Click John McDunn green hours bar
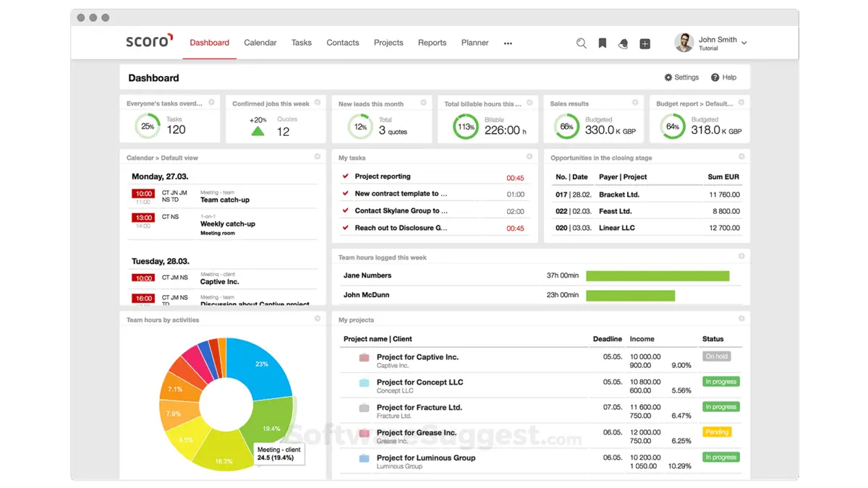The height and width of the screenshot is (488, 868). 630,295
